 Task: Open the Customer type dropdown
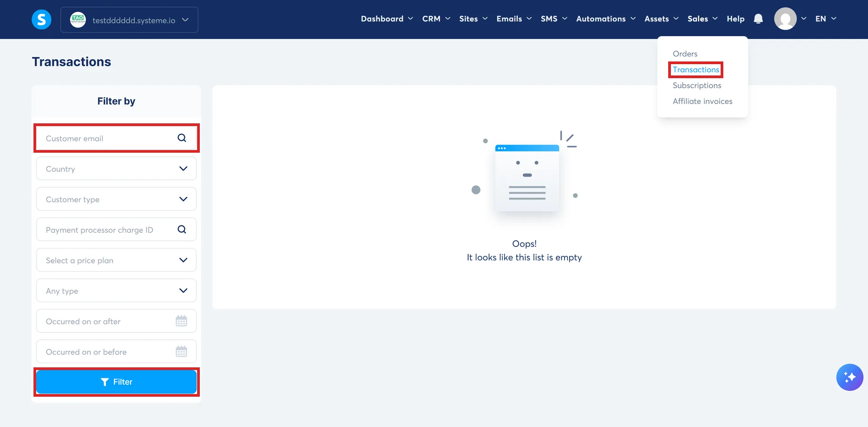(x=116, y=199)
